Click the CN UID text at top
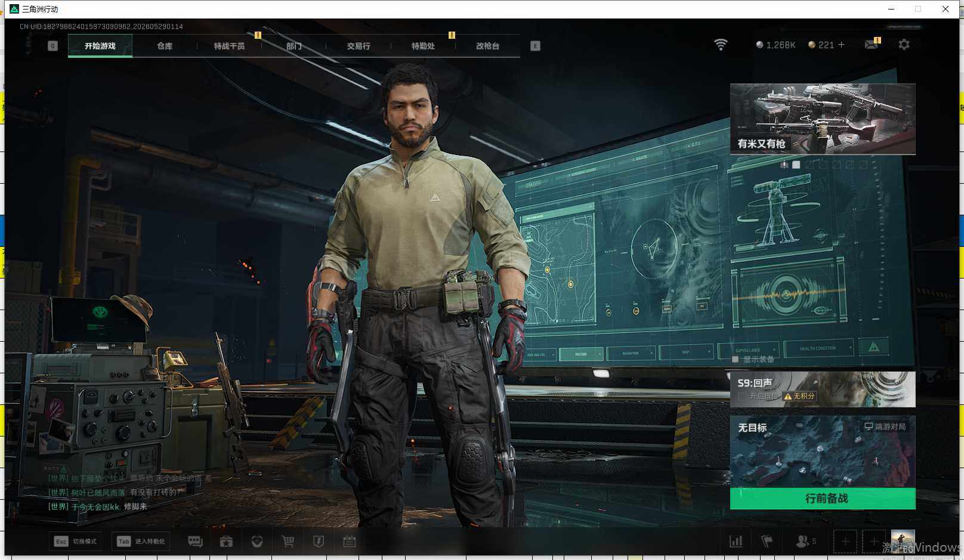The height and width of the screenshot is (560, 964). (101, 26)
